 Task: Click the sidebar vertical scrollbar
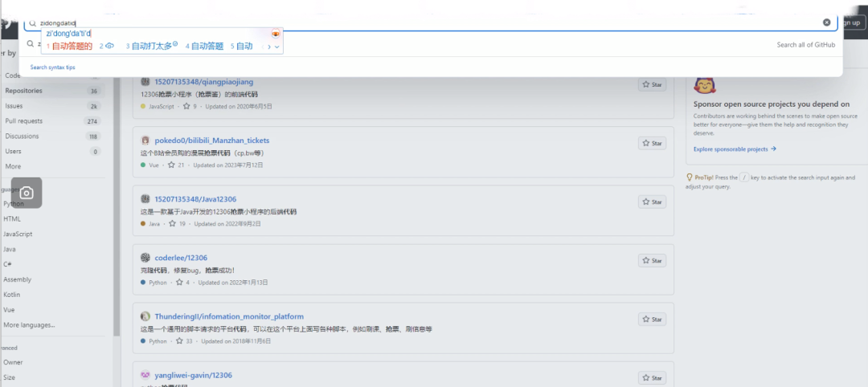tap(117, 207)
